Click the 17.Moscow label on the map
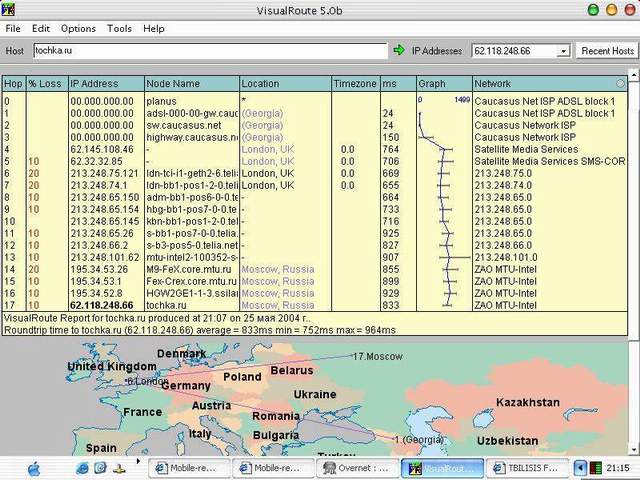640x480 pixels. point(378,357)
